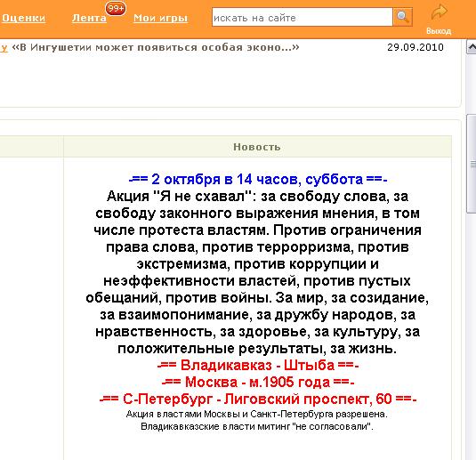This screenshot has height=460, width=476.
Task: Click the text about Владикавказские власти митинг
Action: click(x=257, y=426)
